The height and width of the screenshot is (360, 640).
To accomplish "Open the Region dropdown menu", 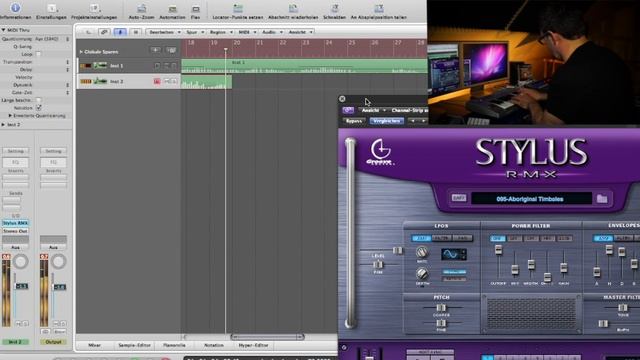I will (x=220, y=32).
